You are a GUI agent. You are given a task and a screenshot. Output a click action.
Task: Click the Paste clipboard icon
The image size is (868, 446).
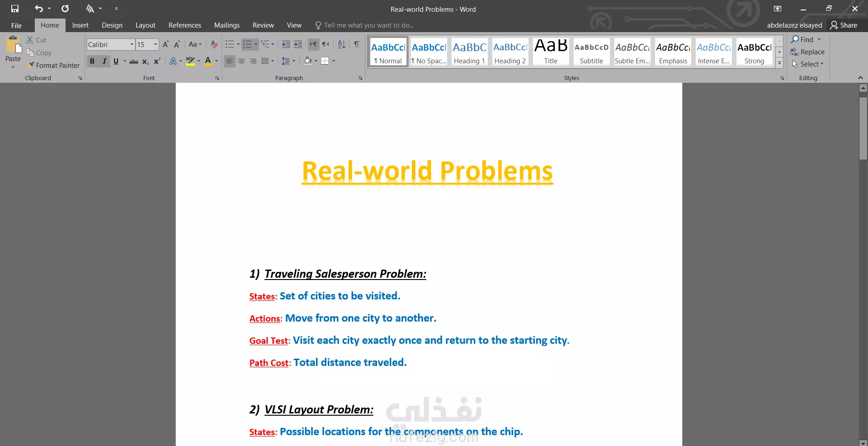[13, 45]
